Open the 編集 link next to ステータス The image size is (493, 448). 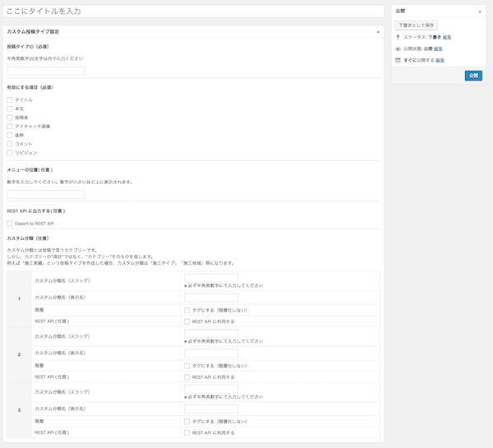point(447,37)
